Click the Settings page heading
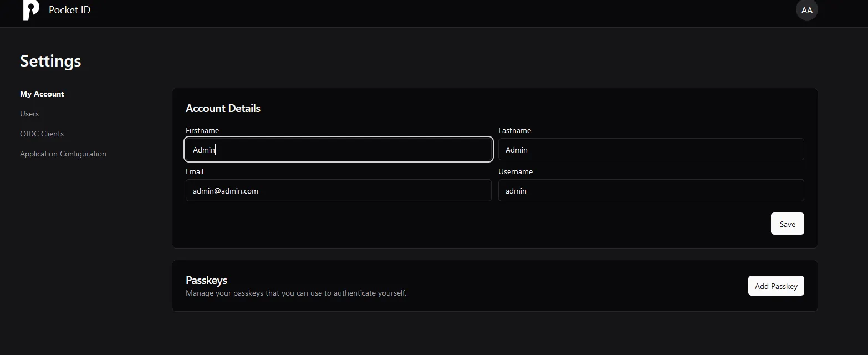Screen dimensions: 868x355 [x=50, y=61]
